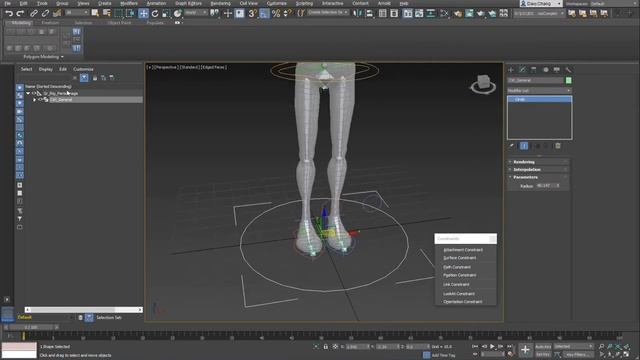Activate the Select and Move tool
Screen dimensions: 640x360
click(143, 13)
